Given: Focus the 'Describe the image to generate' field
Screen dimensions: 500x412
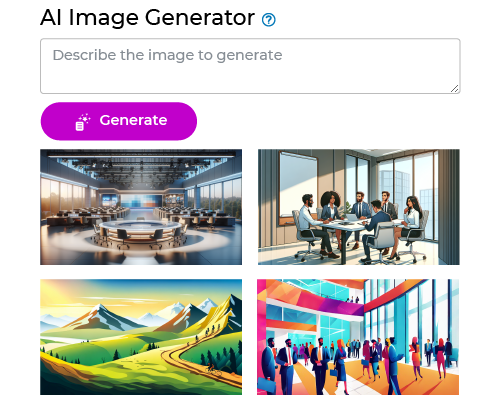Looking at the screenshot, I should point(250,66).
